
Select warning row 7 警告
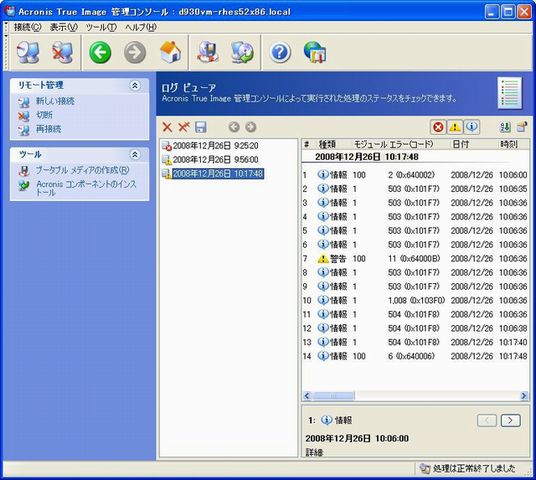pos(415,259)
